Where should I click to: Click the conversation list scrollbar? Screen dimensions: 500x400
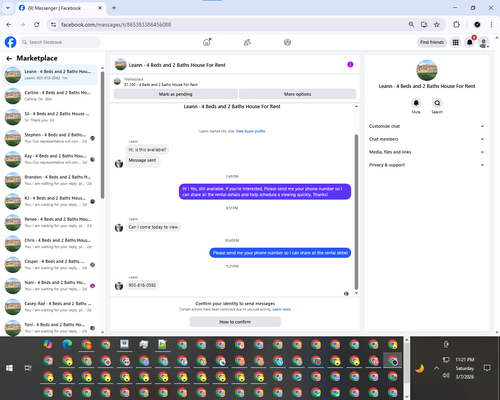pos(102,135)
